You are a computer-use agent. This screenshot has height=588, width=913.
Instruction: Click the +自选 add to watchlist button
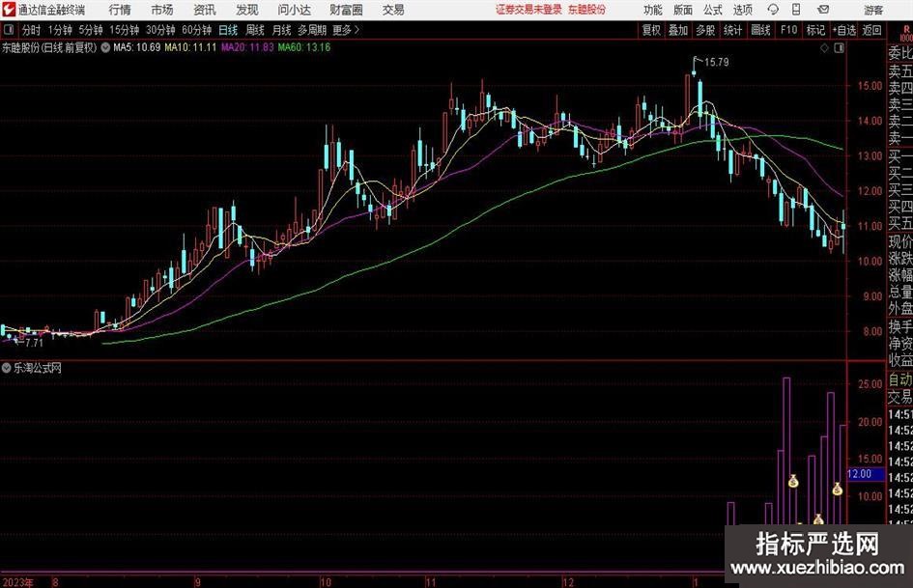(x=845, y=30)
